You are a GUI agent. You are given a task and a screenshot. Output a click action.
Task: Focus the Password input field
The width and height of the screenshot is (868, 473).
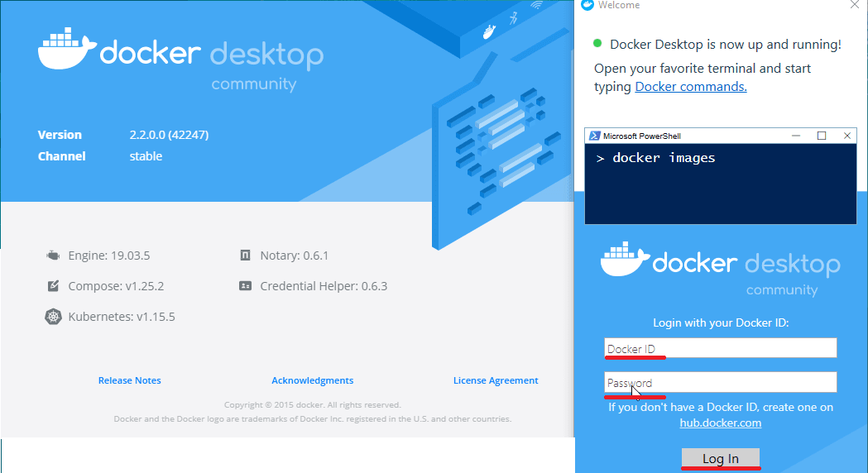721,382
